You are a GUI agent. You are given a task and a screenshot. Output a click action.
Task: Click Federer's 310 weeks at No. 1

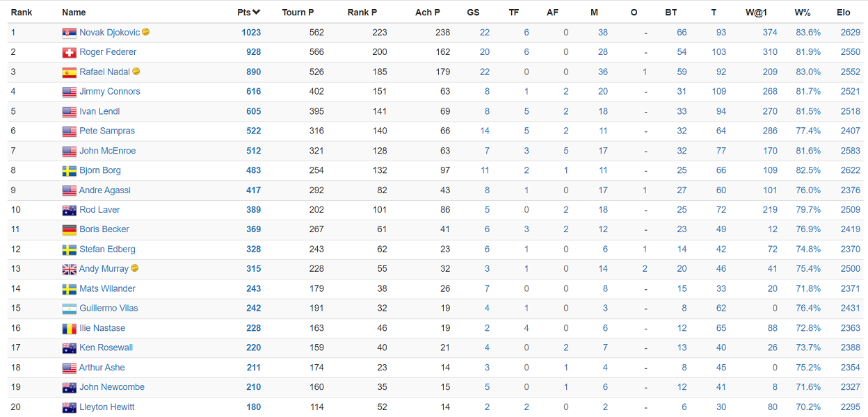[x=770, y=52]
